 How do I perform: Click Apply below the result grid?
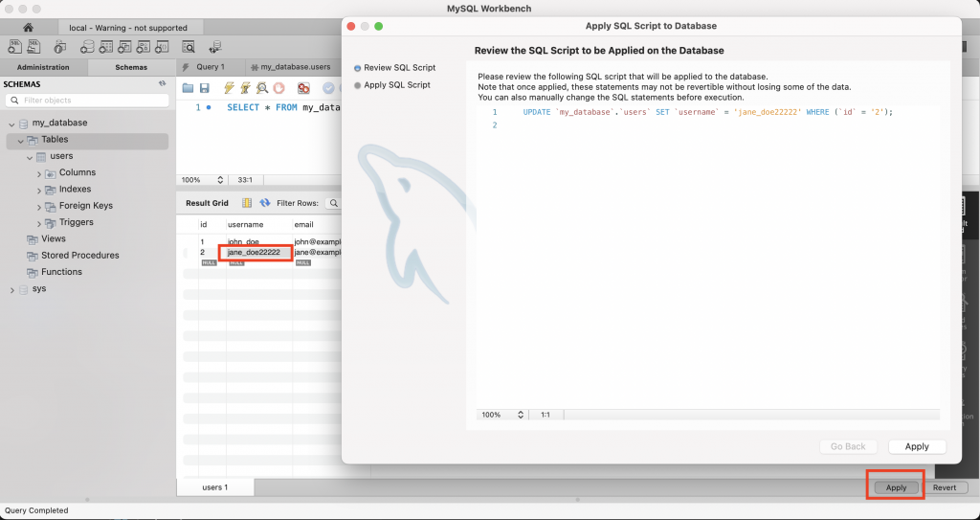point(896,487)
